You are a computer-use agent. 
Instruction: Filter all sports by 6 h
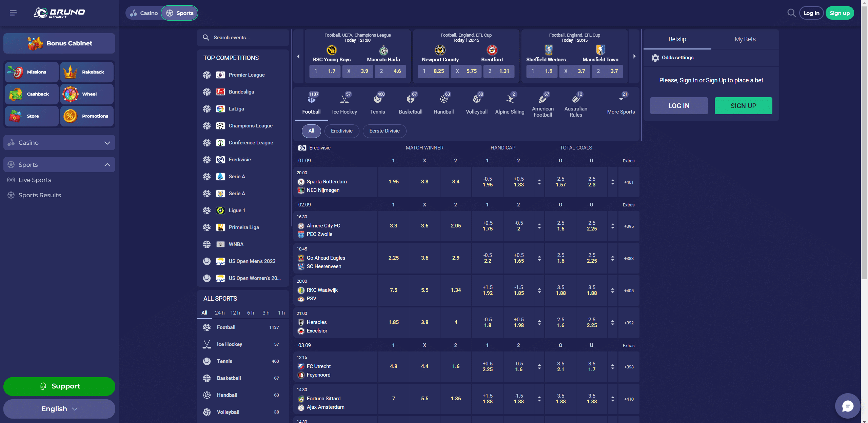pos(251,313)
